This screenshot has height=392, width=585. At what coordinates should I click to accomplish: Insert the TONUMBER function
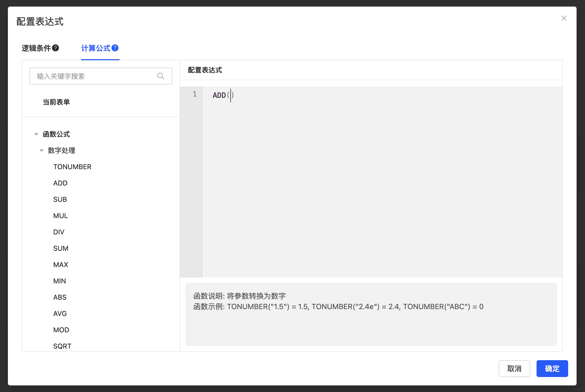point(72,167)
